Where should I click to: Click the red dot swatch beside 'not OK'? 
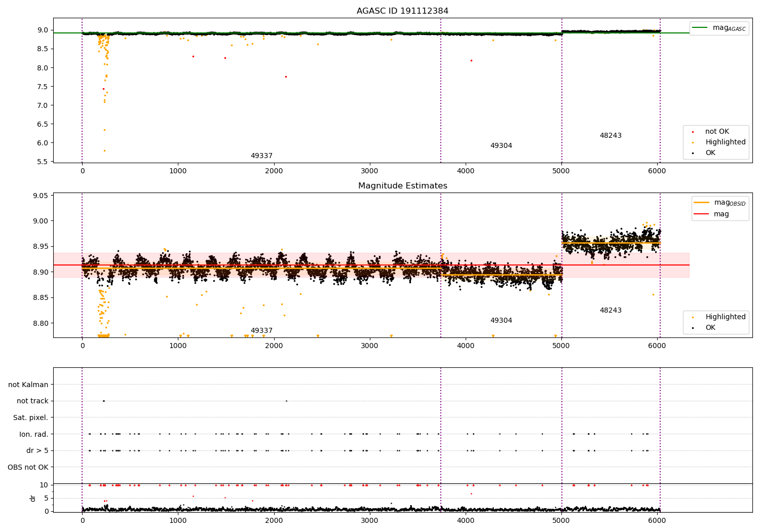[694, 132]
